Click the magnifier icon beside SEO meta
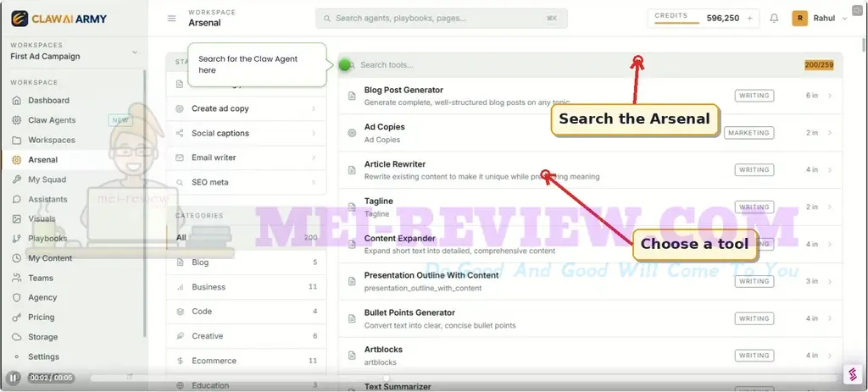 180,183
